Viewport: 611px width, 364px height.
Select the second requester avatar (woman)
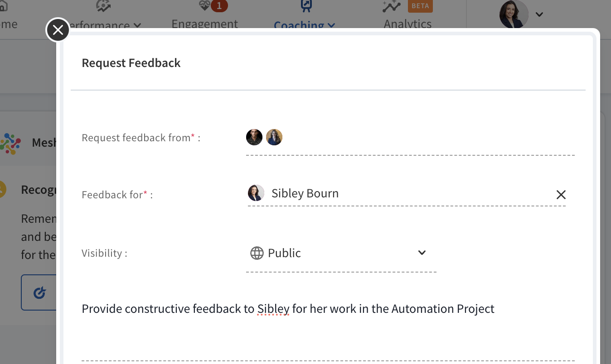pos(274,137)
